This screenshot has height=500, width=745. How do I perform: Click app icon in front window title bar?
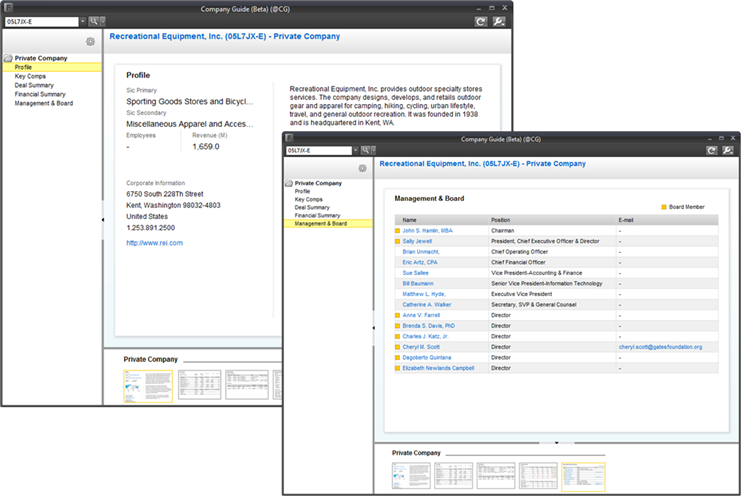point(289,138)
